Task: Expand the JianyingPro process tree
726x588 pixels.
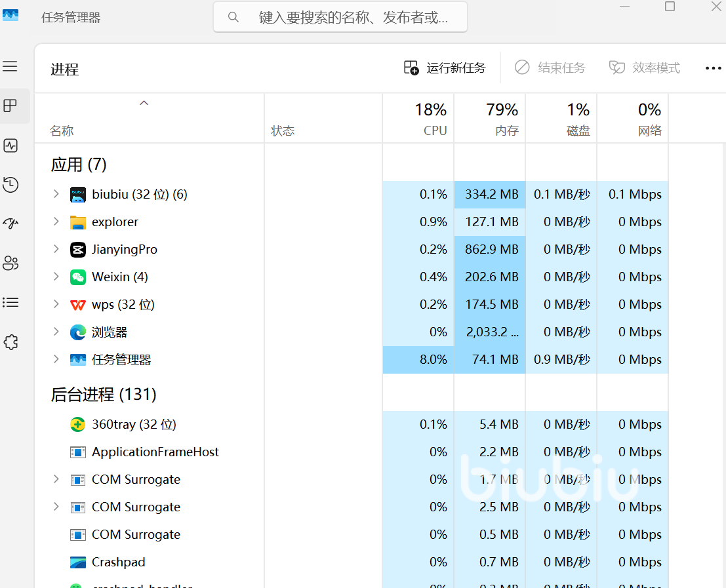Action: (x=56, y=249)
